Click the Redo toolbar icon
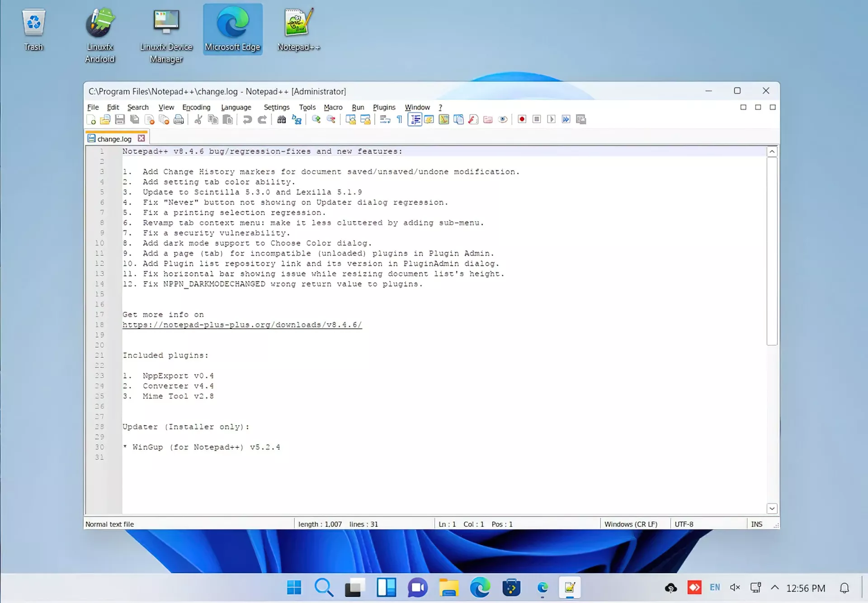This screenshot has width=868, height=603. tap(262, 119)
